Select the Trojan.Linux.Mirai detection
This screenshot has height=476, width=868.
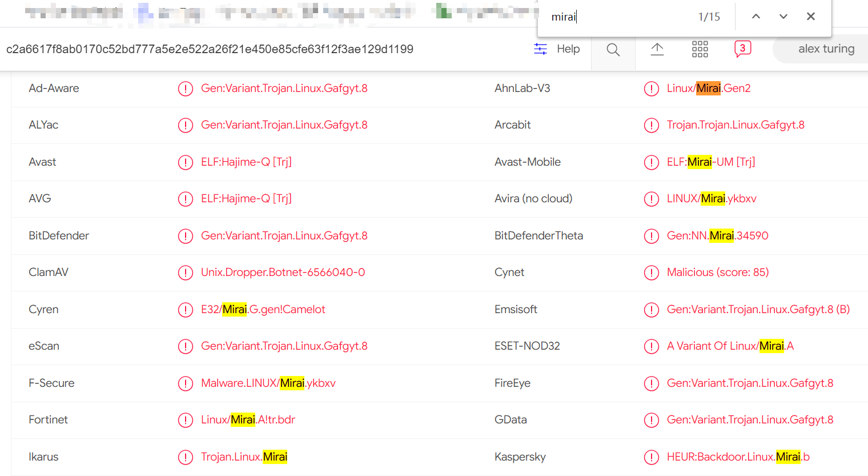pyautogui.click(x=244, y=457)
